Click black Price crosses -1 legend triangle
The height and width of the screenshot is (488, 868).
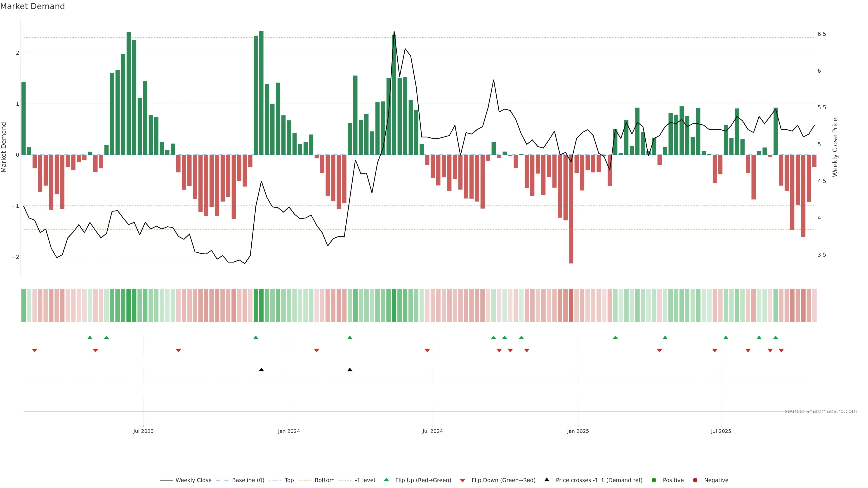click(x=547, y=480)
